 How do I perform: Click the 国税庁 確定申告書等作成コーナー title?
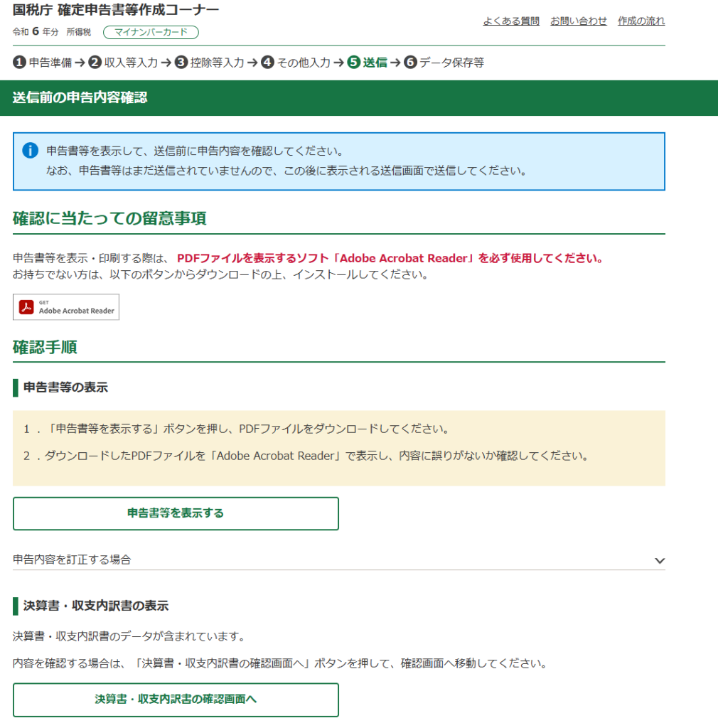point(116,10)
